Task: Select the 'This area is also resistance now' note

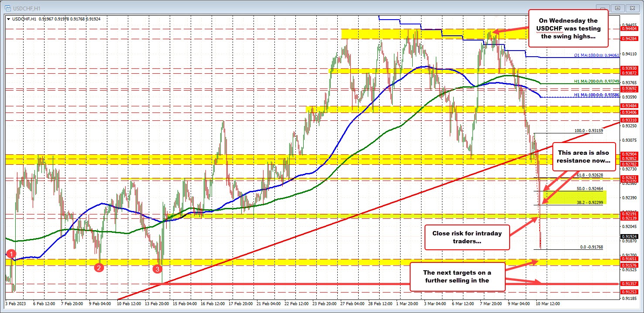Action: 584,156
